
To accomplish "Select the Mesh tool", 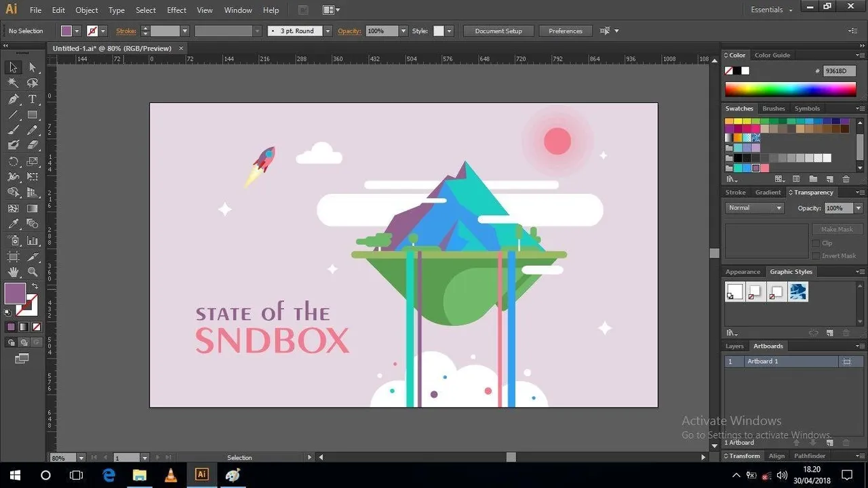I will 13,209.
